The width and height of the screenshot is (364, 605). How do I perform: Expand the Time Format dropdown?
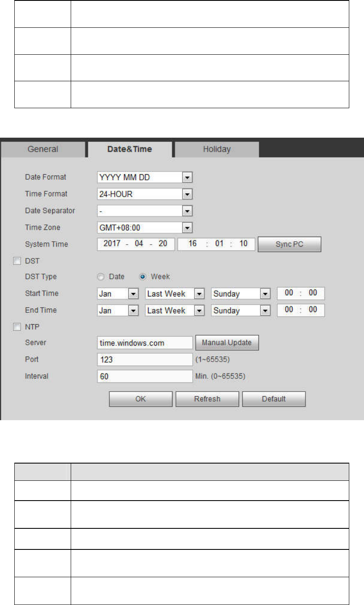pos(145,194)
